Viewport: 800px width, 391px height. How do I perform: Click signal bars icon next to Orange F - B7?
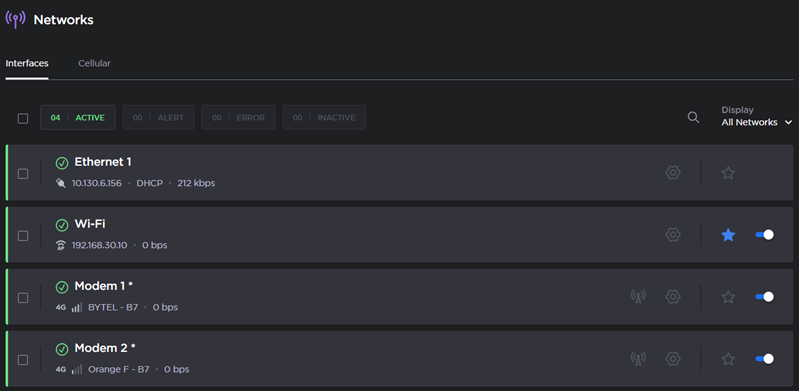tap(77, 370)
